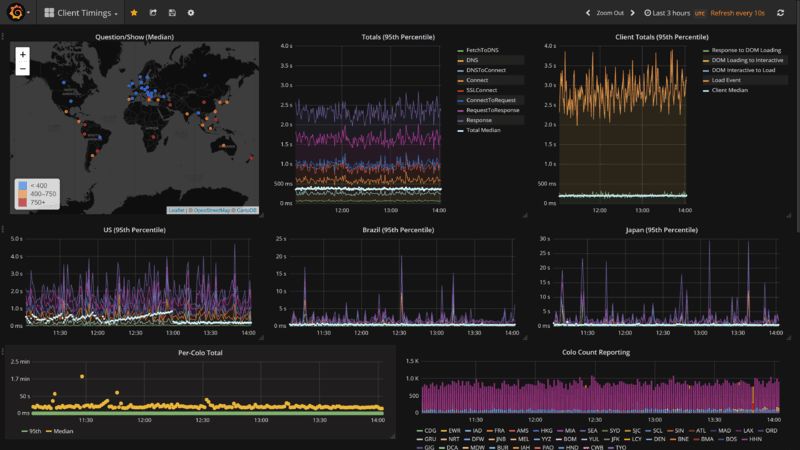Toggle JFK series in Colo Count legend

coord(615,439)
